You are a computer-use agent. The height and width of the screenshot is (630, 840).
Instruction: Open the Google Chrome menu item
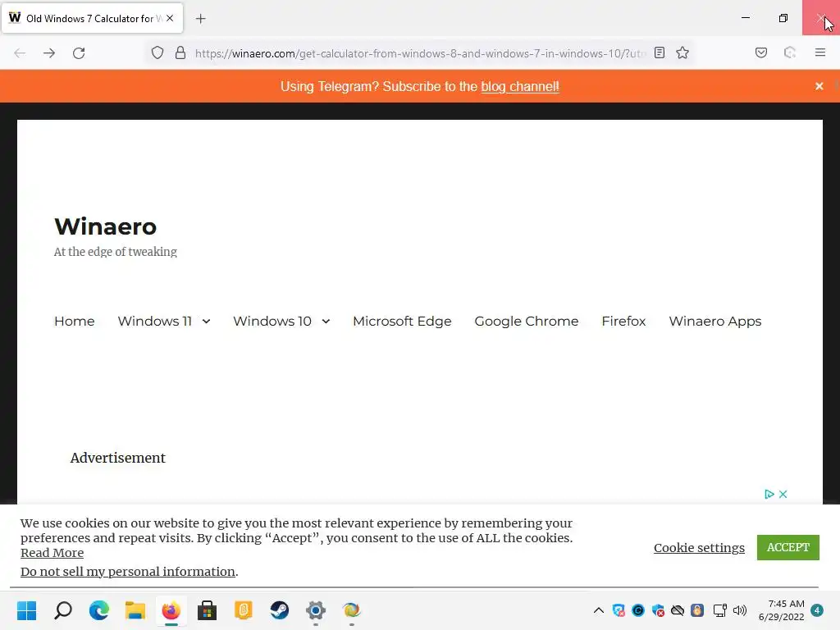(x=526, y=321)
